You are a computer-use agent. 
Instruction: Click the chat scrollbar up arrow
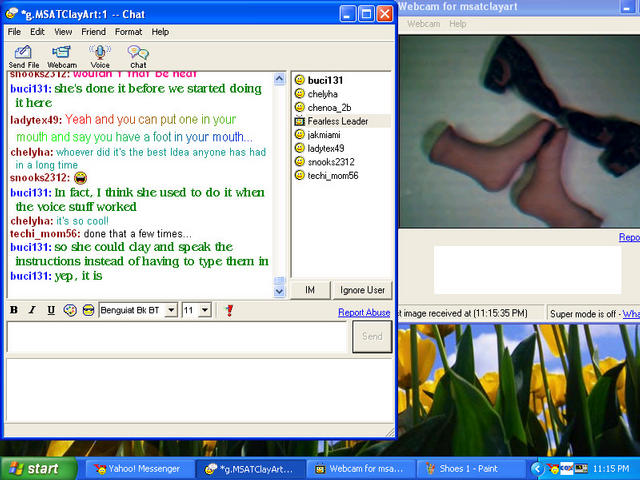click(280, 79)
